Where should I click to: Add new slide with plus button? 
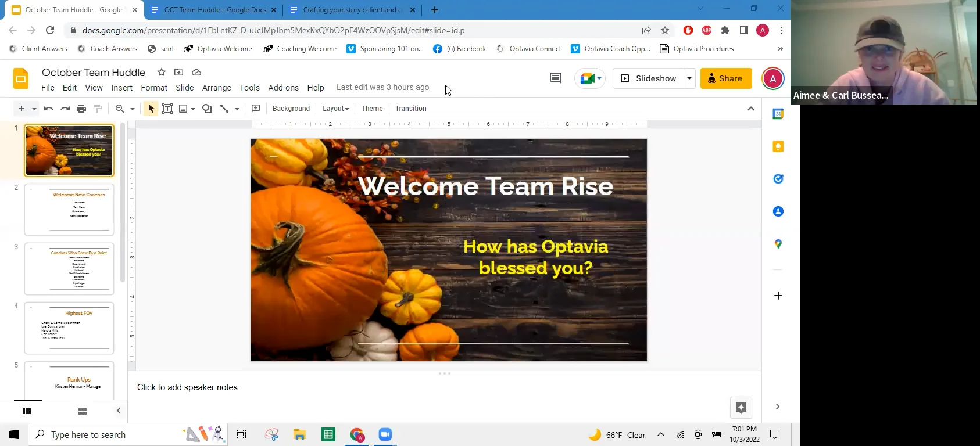[22, 109]
